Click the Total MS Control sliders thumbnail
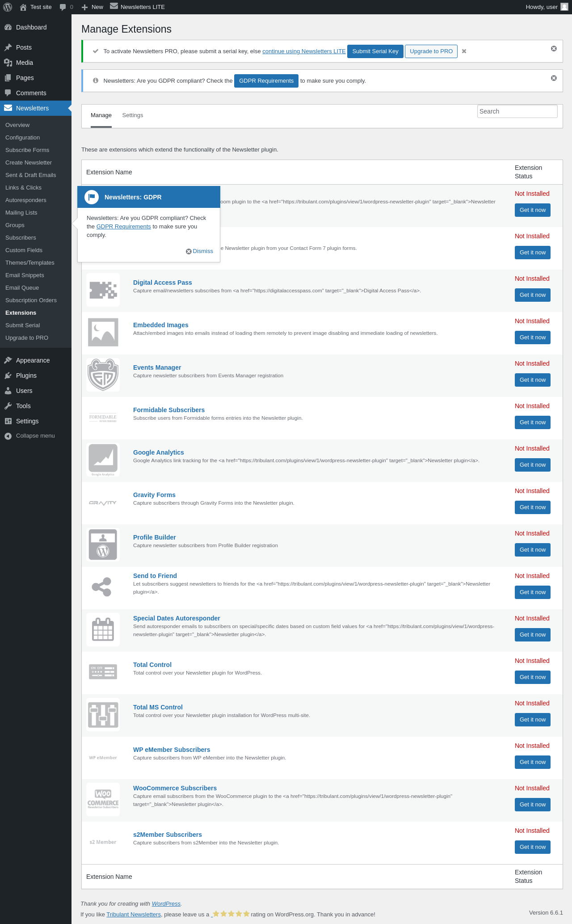Screen dimensions: 572x924 [x=103, y=714]
